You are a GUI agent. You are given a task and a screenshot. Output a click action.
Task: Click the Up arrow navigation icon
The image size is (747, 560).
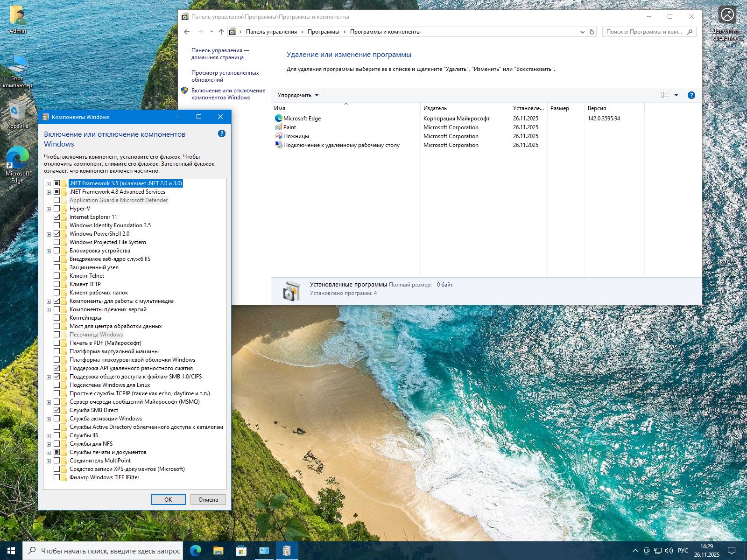(221, 32)
